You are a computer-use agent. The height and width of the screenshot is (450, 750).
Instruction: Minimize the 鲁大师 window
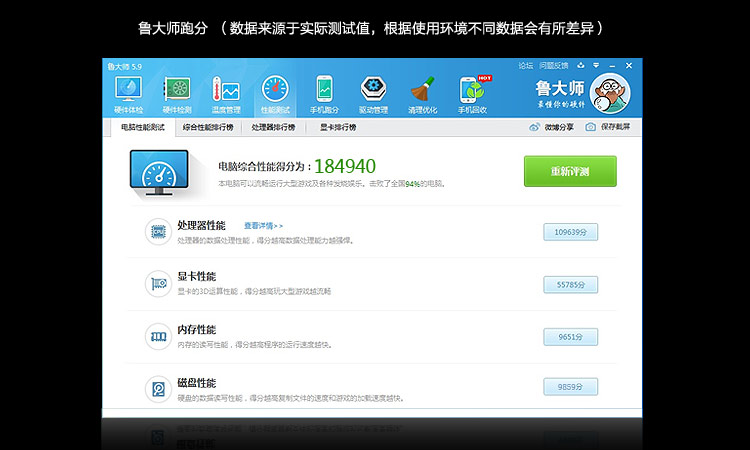click(x=612, y=66)
